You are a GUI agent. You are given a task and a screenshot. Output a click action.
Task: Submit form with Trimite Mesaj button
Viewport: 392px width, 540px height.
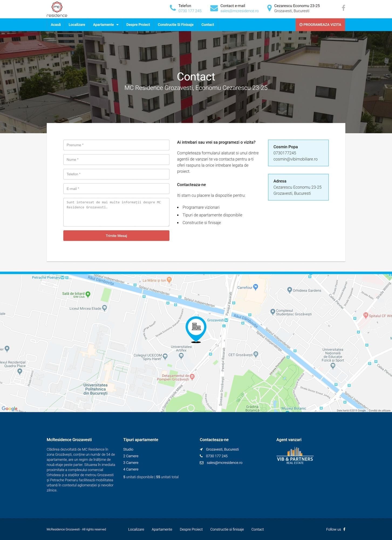(116, 236)
